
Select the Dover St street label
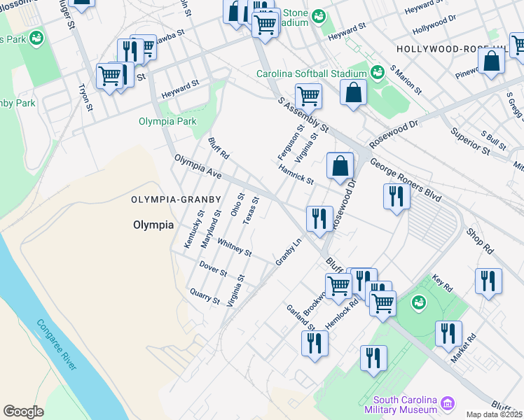point(213,269)
